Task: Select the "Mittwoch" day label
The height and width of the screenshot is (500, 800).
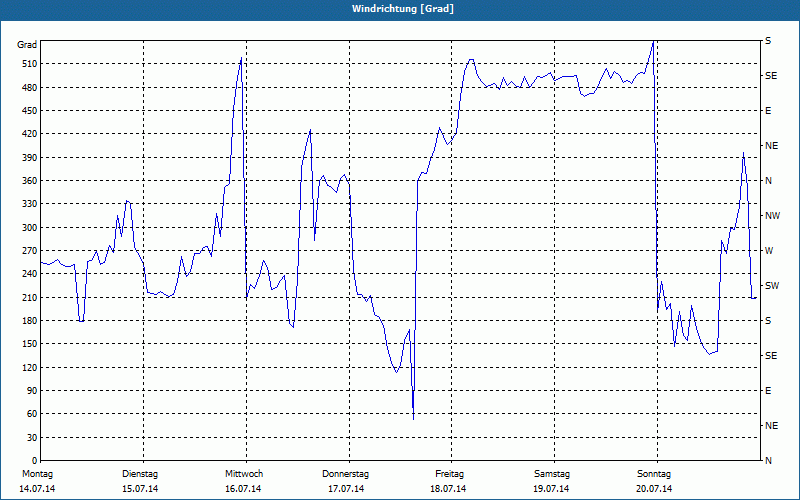Action: pos(244,474)
